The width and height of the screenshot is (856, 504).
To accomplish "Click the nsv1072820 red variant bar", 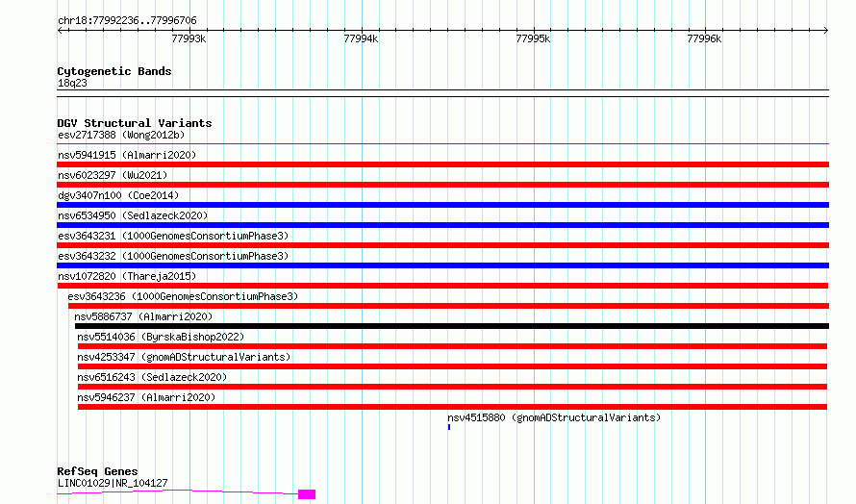I will point(442,286).
